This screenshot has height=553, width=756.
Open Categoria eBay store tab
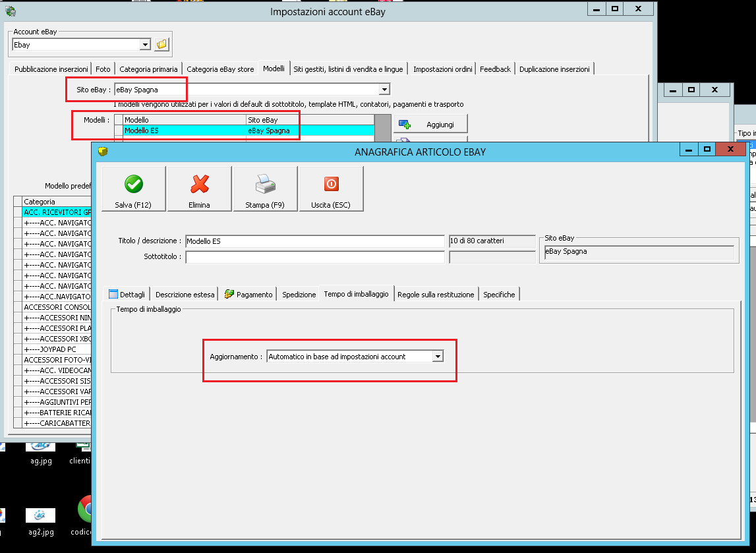click(220, 69)
